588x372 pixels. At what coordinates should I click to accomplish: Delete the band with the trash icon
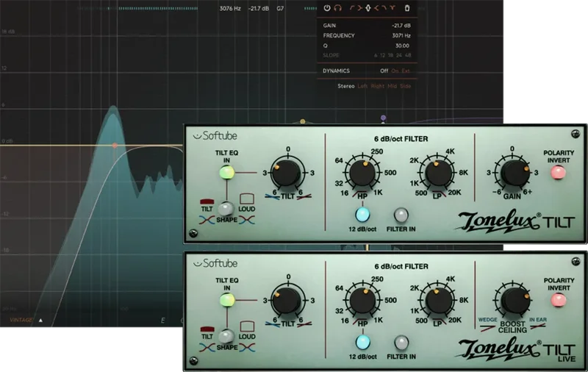pyautogui.click(x=407, y=8)
